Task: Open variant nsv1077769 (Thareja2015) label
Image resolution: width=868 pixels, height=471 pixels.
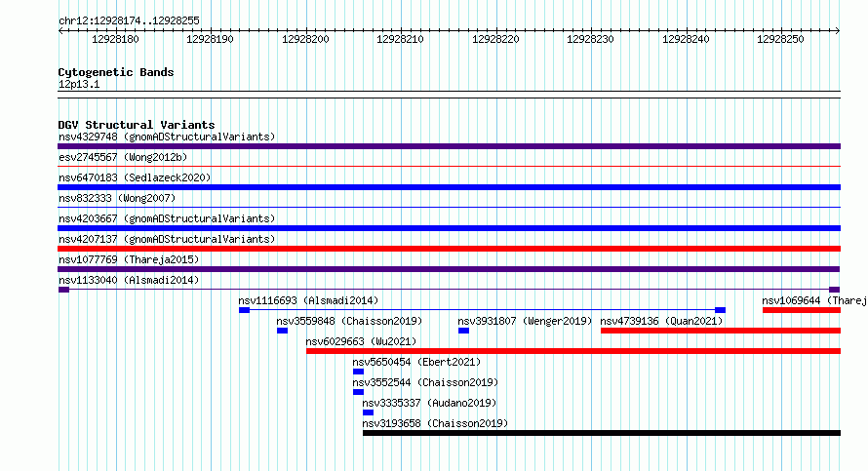Action: pos(129,259)
